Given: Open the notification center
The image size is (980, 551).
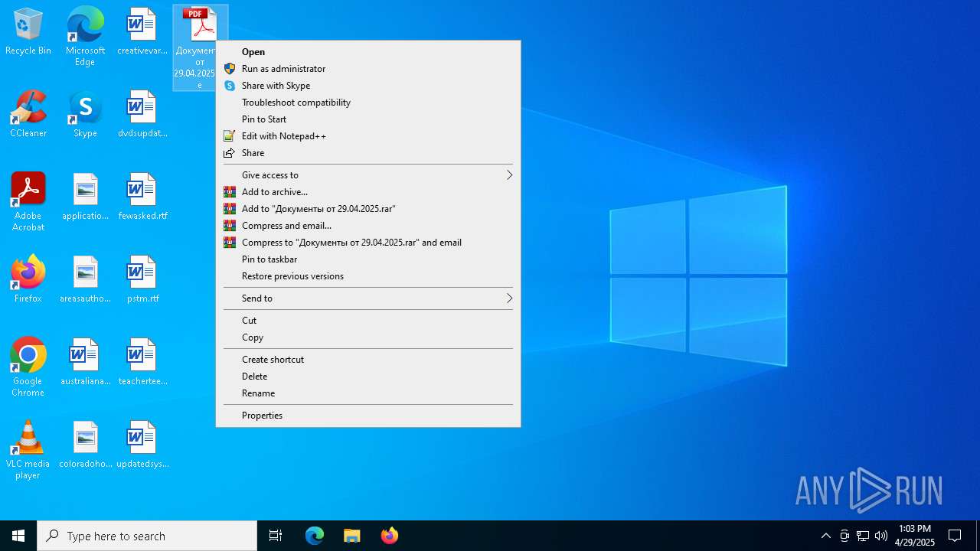Looking at the screenshot, I should pyautogui.click(x=955, y=536).
